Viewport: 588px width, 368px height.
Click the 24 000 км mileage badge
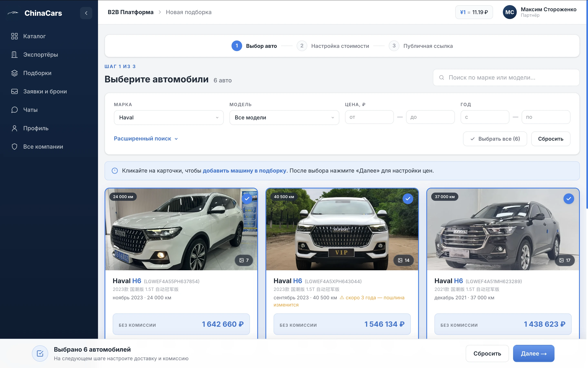(x=123, y=197)
